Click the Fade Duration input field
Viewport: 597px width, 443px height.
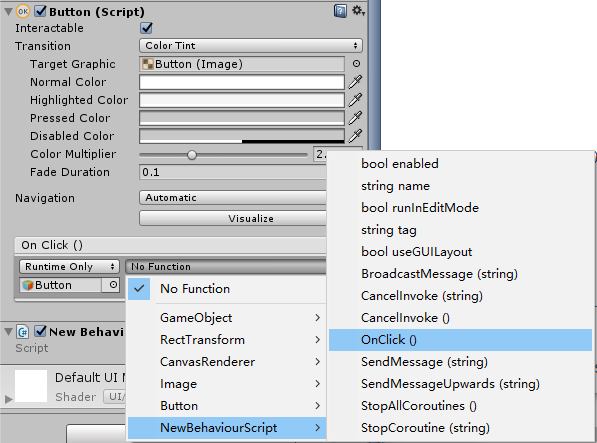(x=233, y=172)
